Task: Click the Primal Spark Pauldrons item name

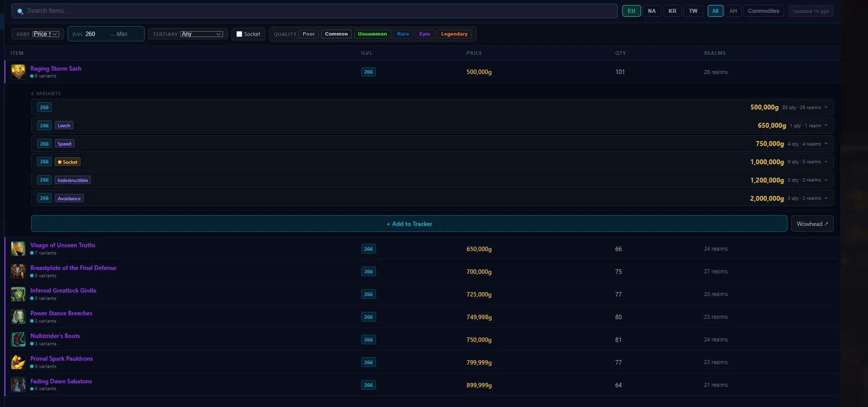Action: tap(62, 359)
